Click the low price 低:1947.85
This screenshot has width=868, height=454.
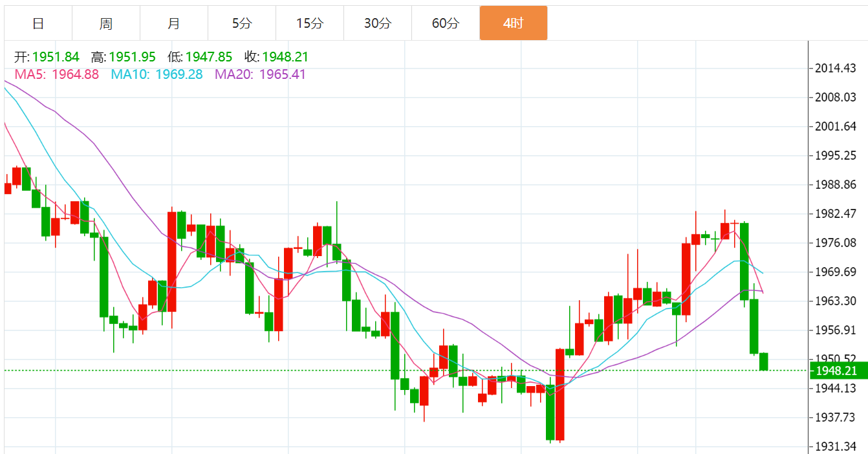[x=200, y=57]
